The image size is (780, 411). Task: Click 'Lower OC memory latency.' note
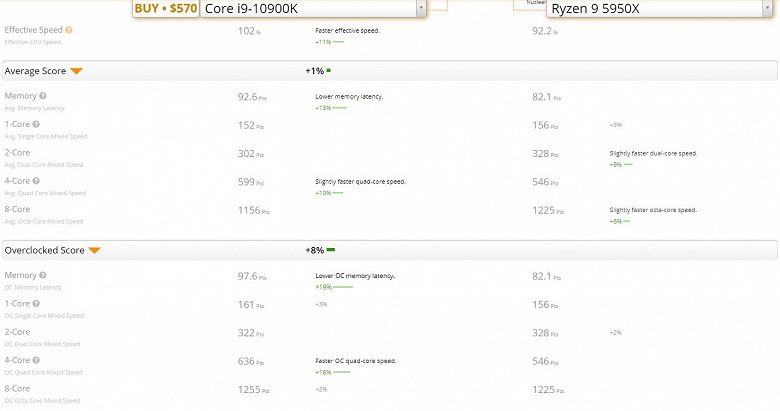(355, 276)
